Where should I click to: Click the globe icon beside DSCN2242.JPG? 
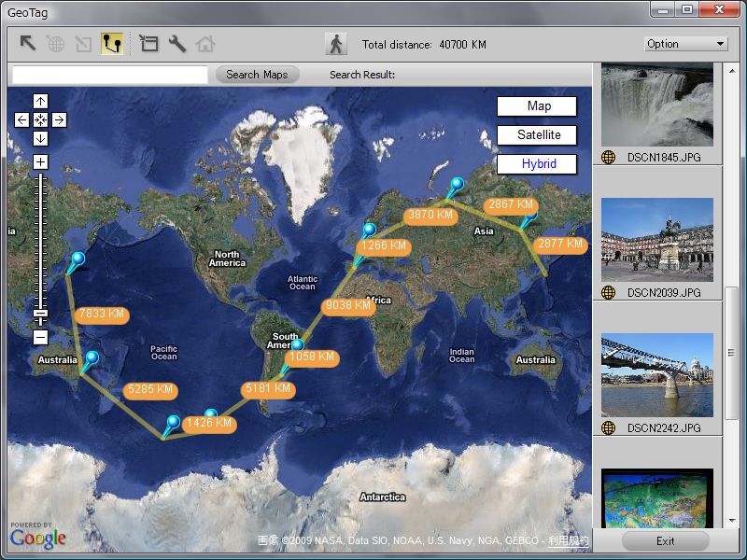click(609, 428)
